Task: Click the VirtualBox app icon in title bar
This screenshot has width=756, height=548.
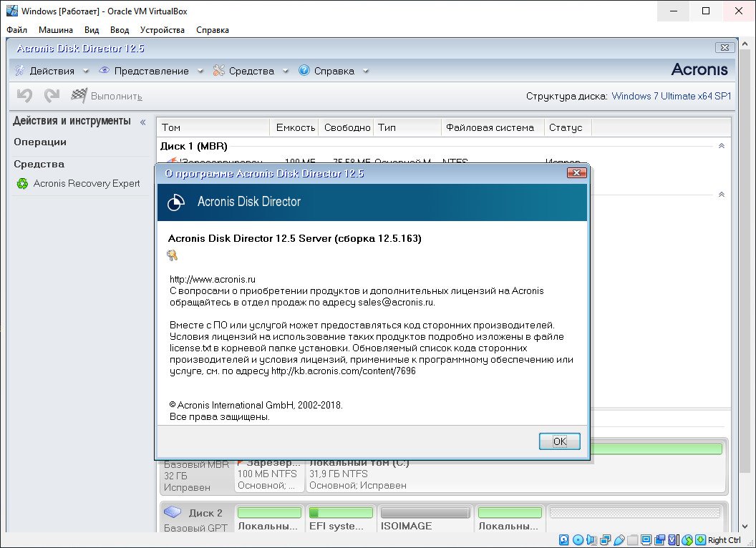Action: point(12,11)
